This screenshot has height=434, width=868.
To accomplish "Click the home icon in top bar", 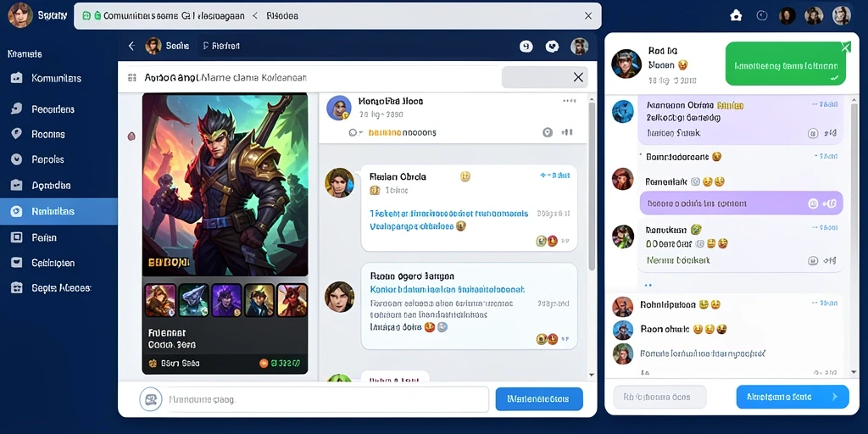I will pyautogui.click(x=736, y=15).
